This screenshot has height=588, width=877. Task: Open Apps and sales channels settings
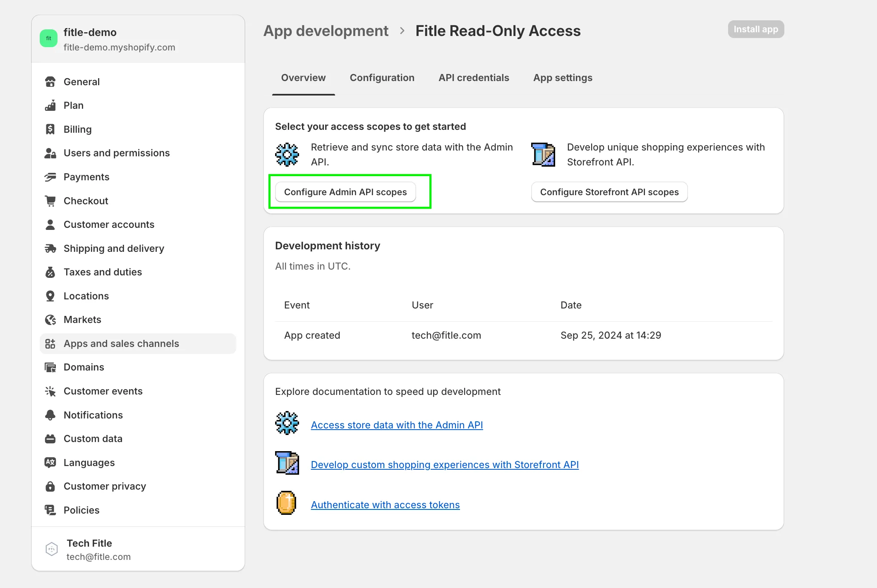click(x=138, y=344)
